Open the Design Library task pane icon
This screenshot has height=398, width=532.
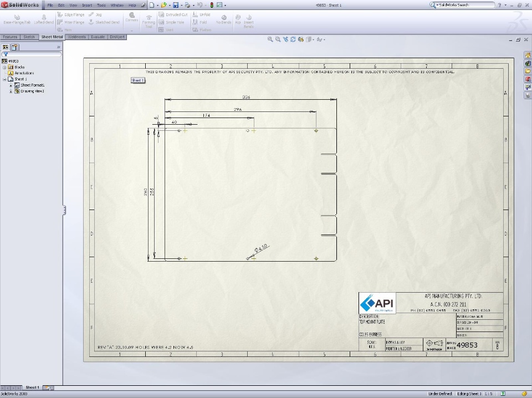[x=528, y=63]
